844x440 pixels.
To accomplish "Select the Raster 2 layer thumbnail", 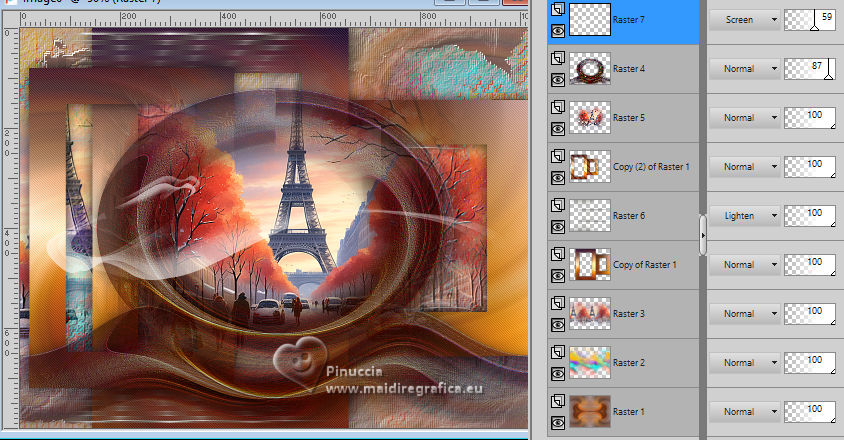I will coord(590,362).
